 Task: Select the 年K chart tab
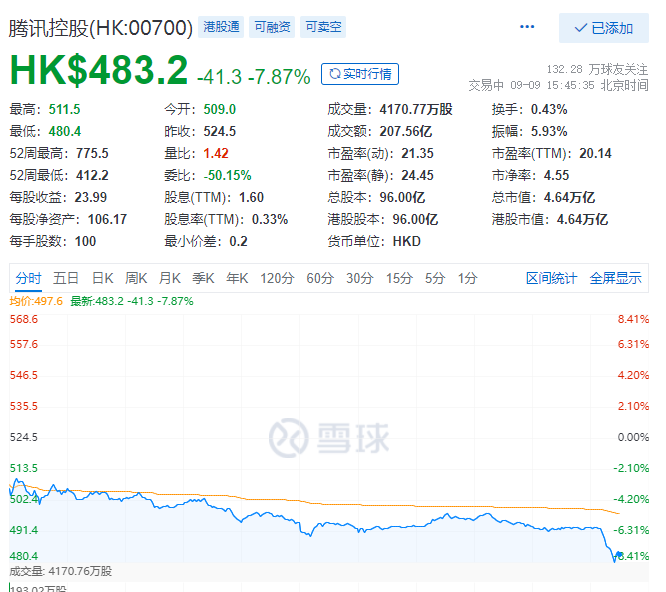[x=237, y=279]
